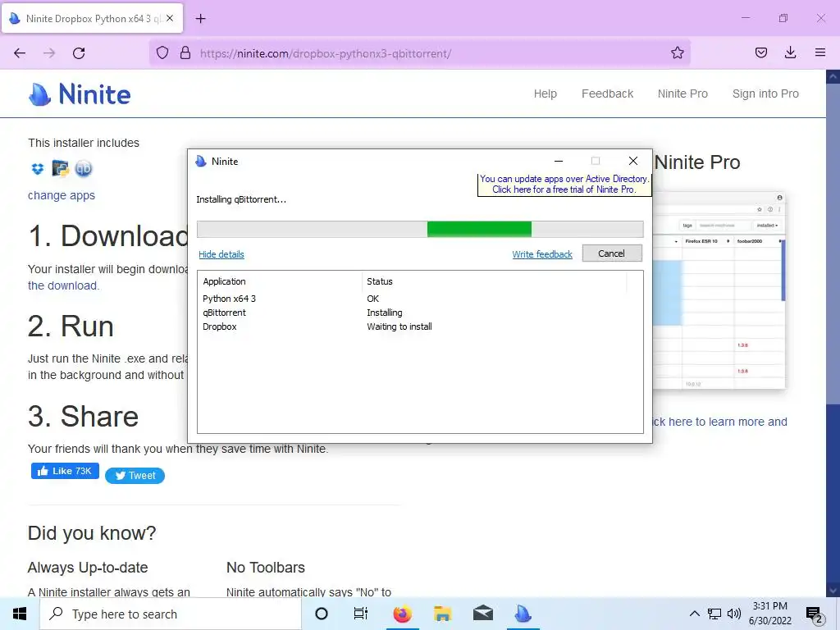
Task: Click the volume tray icon
Action: pyautogui.click(x=734, y=614)
